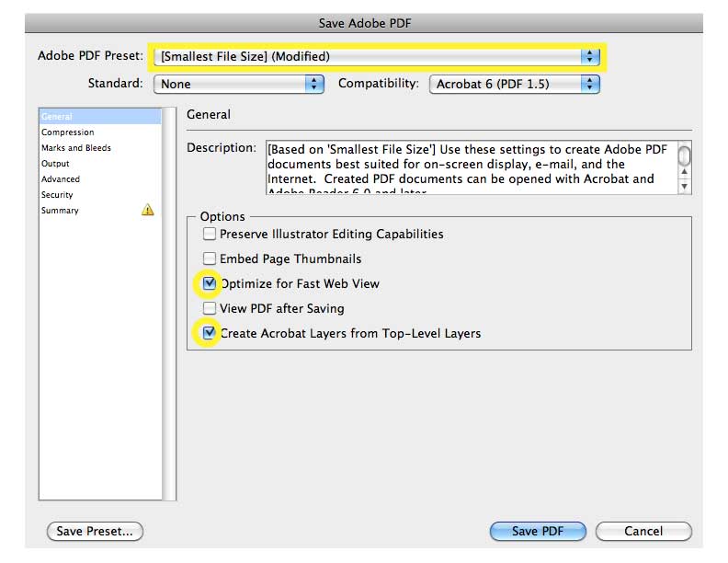
Task: Open the Compatibility dropdown showing Acrobat 6
Action: (x=515, y=84)
